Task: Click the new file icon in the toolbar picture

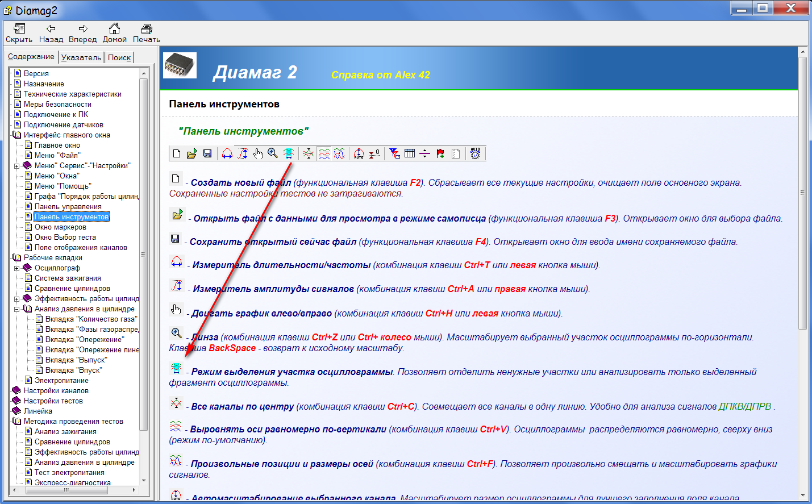Action: tap(177, 153)
